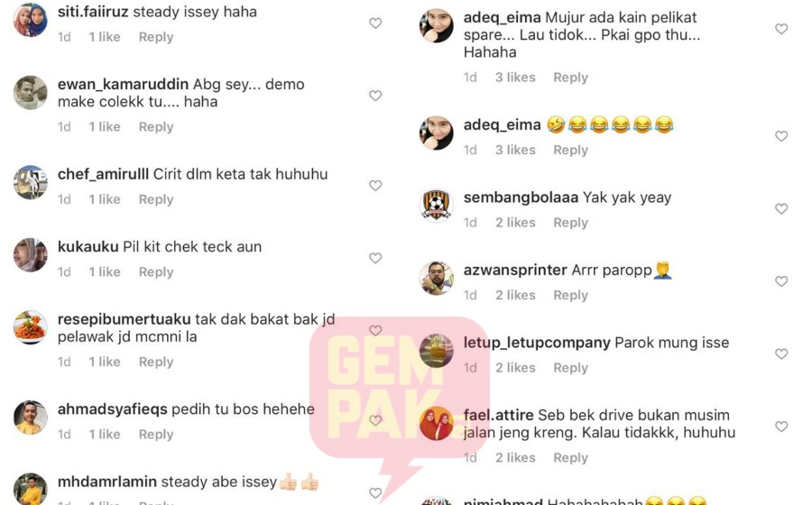Image resolution: width=812 pixels, height=505 pixels.
Task: Reply to sembangbolaaa's Yak yak yeay
Action: click(x=571, y=223)
